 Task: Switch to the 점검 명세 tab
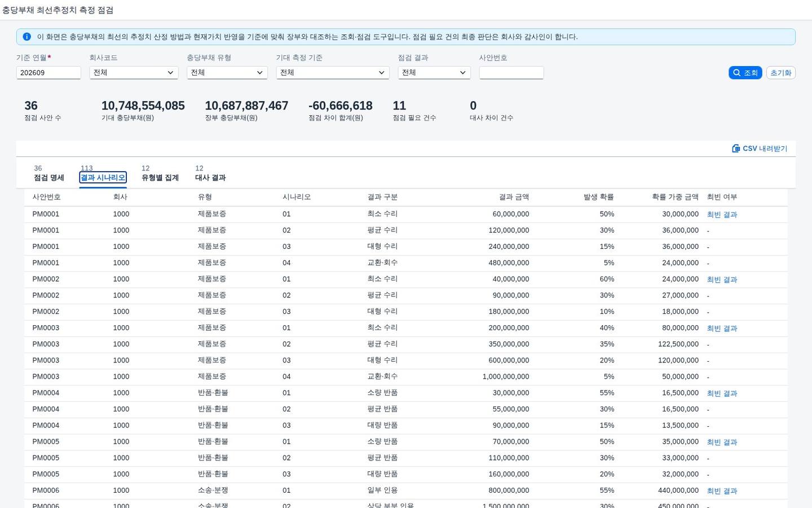[x=49, y=173]
